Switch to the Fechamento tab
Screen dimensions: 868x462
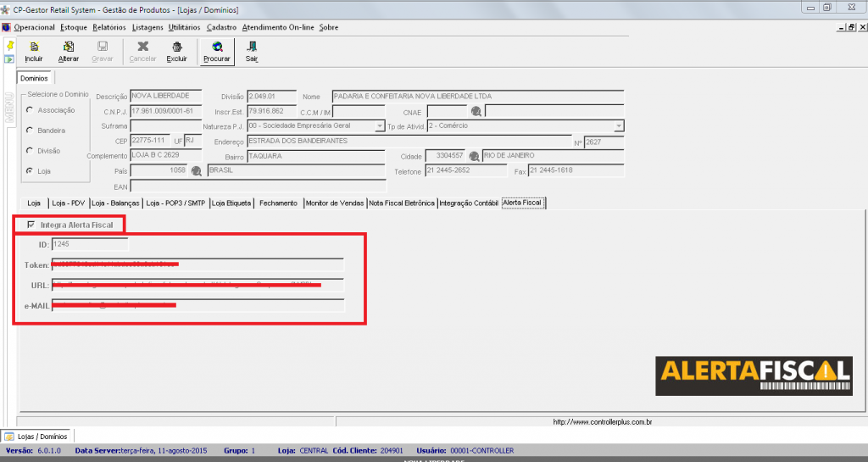click(x=278, y=203)
